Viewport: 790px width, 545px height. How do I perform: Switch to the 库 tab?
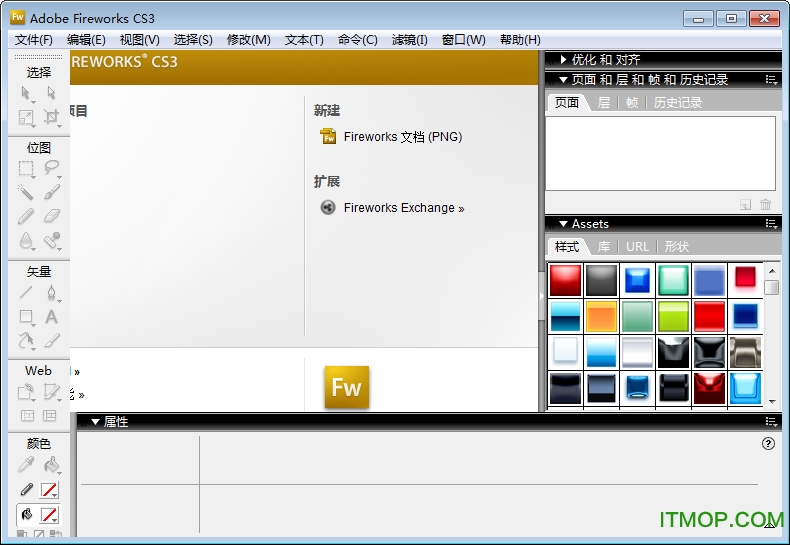coord(604,247)
